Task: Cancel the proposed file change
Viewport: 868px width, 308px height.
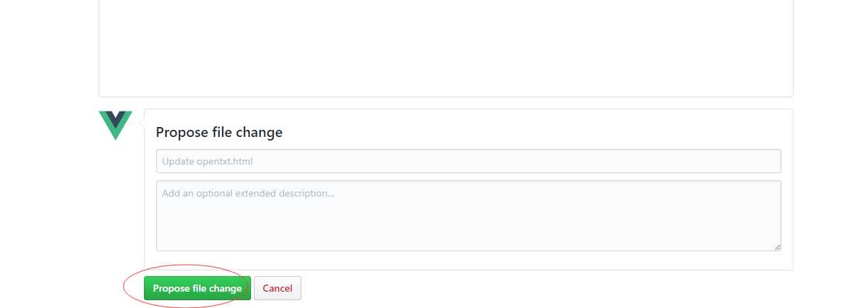Action: [277, 288]
